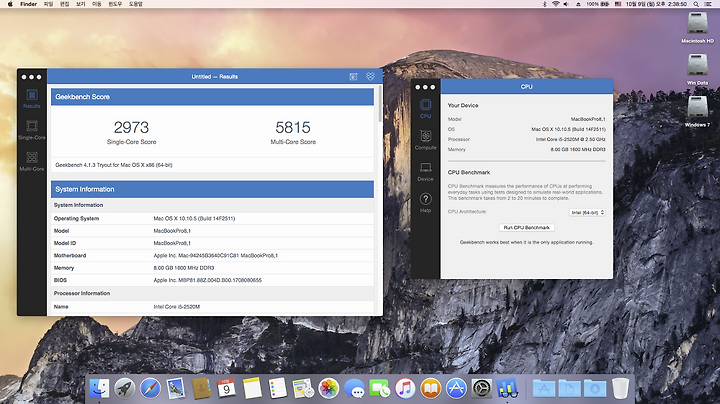The height and width of the screenshot is (404, 720).
Task: Select the Windows 7 desktop drive
Action: [697, 112]
